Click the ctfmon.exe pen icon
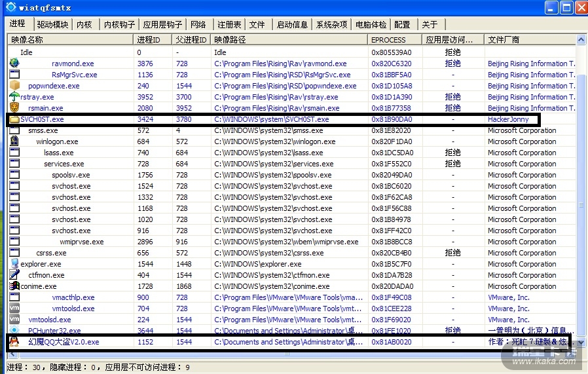Image resolution: width=588 pixels, height=374 pixels. point(14,274)
